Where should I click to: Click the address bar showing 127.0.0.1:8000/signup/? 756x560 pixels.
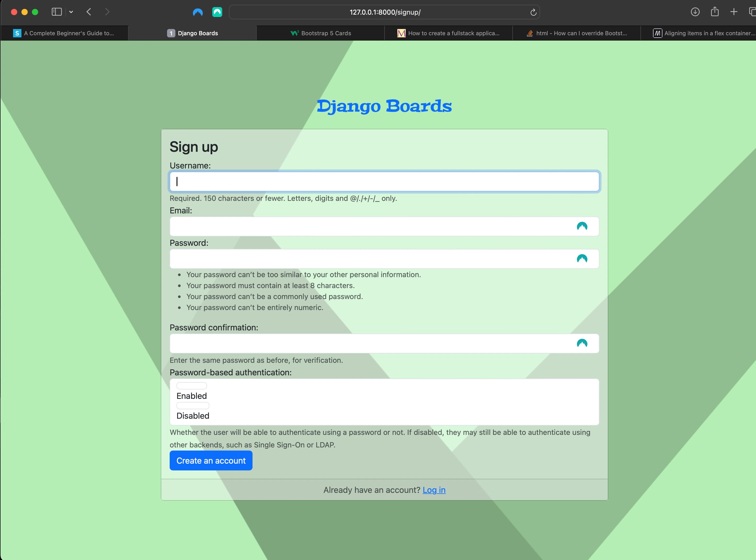point(385,12)
